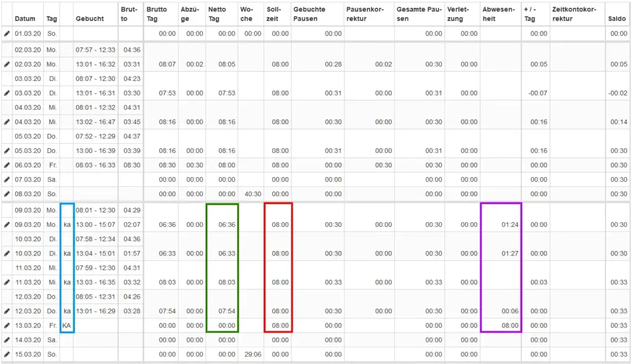Edit the Tuesday 03.03.20 entry via pencil
The height and width of the screenshot is (364, 632).
point(7,93)
